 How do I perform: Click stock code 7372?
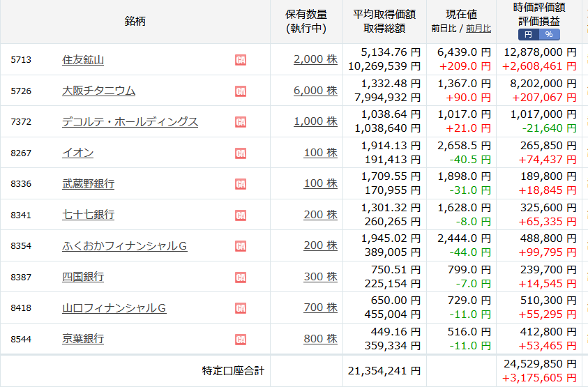pyautogui.click(x=21, y=122)
